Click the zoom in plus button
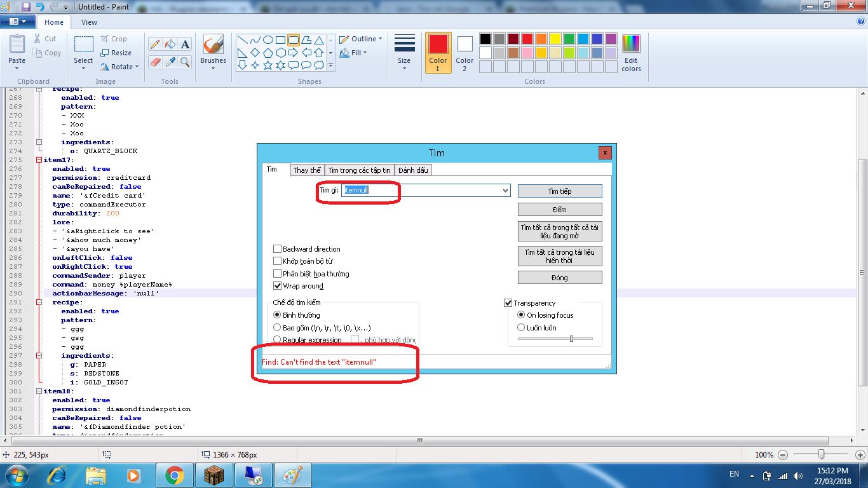The image size is (868, 488). [860, 455]
